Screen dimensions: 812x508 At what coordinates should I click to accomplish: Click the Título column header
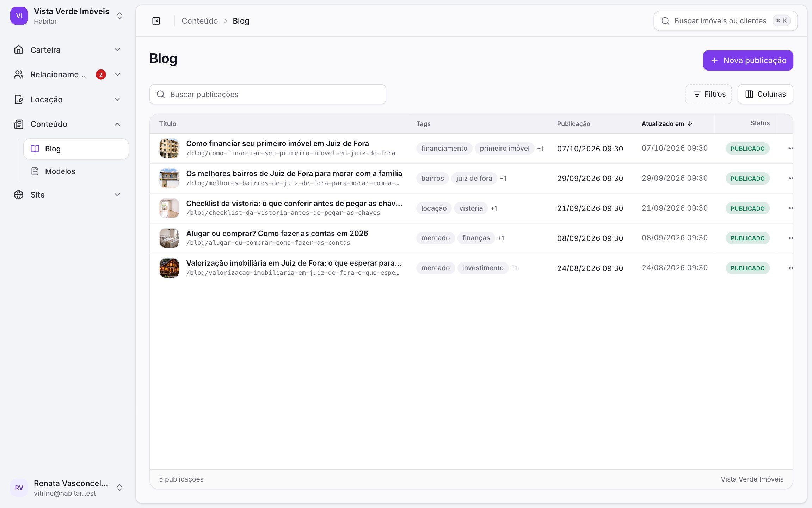pyautogui.click(x=167, y=124)
